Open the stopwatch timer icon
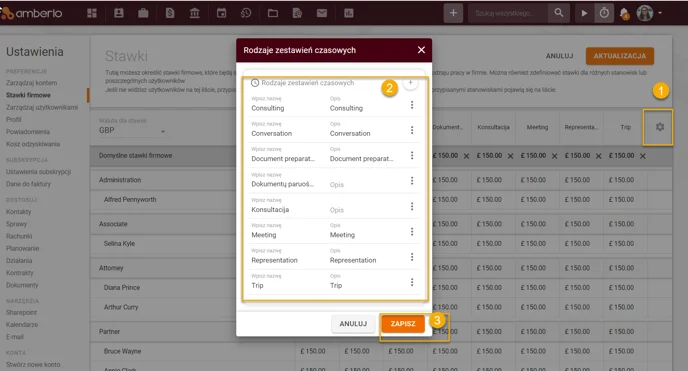This screenshot has height=371, width=688. (x=604, y=13)
